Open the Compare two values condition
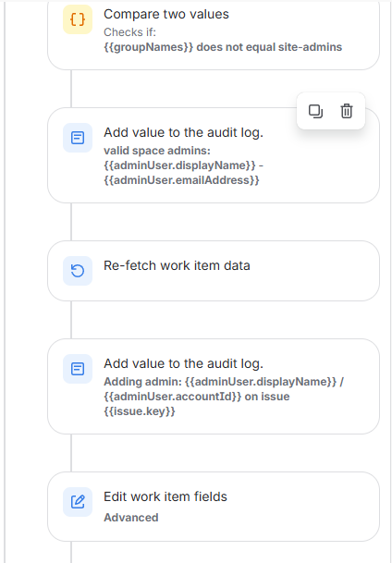 [x=214, y=34]
